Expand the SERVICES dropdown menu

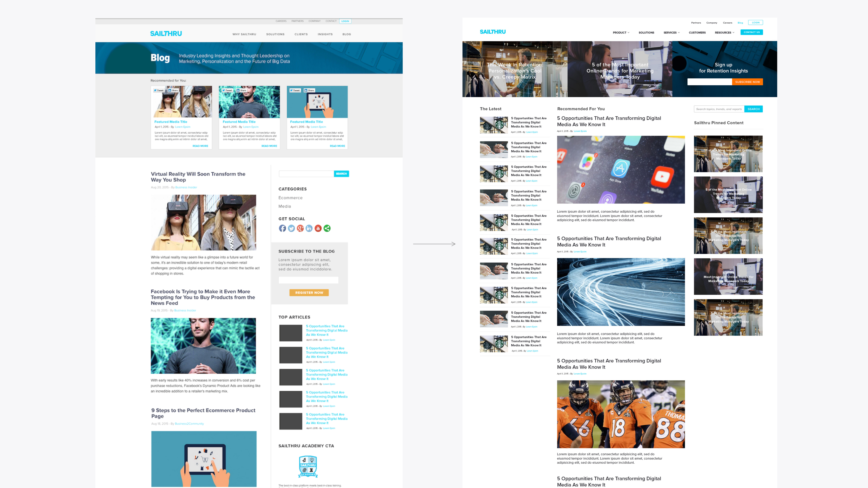[x=671, y=33]
